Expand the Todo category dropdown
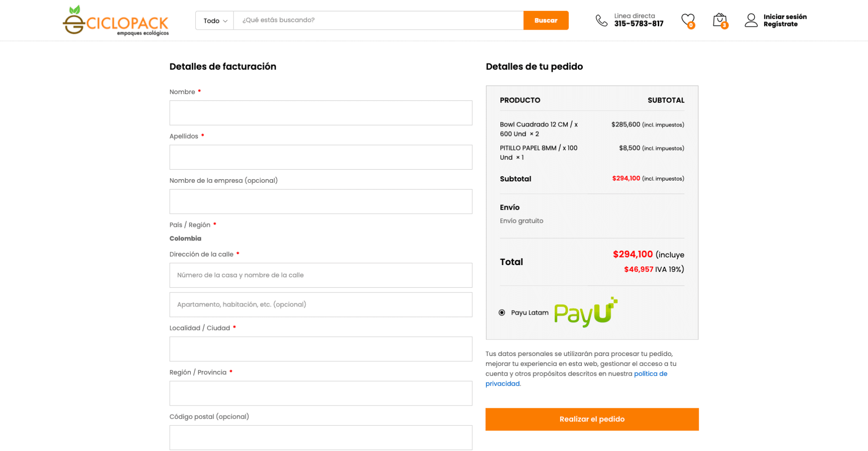The width and height of the screenshot is (868, 451). click(x=215, y=21)
